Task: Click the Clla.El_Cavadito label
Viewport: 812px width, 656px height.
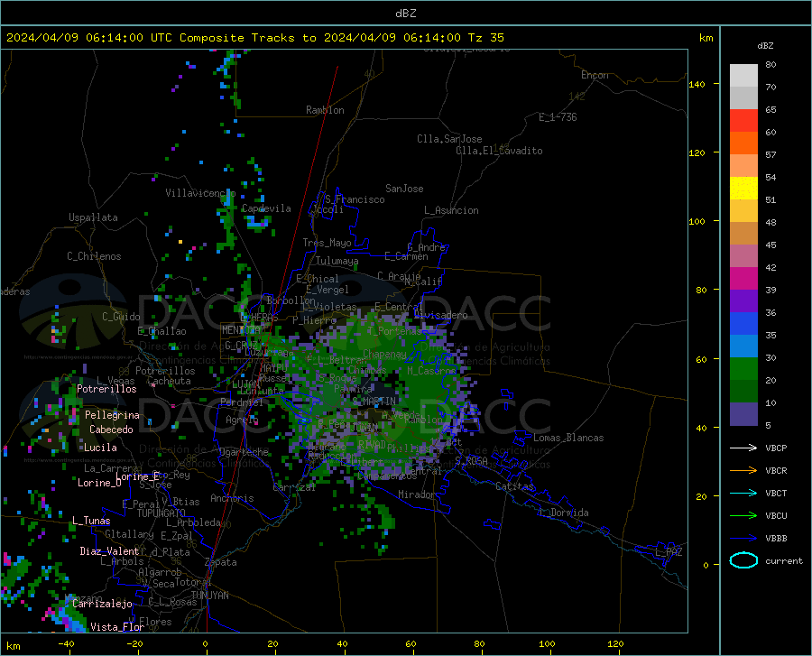Action: [x=499, y=151]
